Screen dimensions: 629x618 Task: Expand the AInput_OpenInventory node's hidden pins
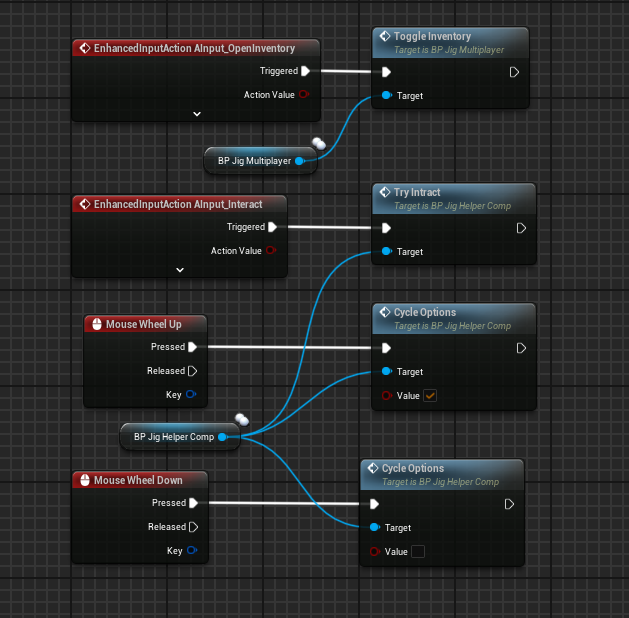(197, 114)
